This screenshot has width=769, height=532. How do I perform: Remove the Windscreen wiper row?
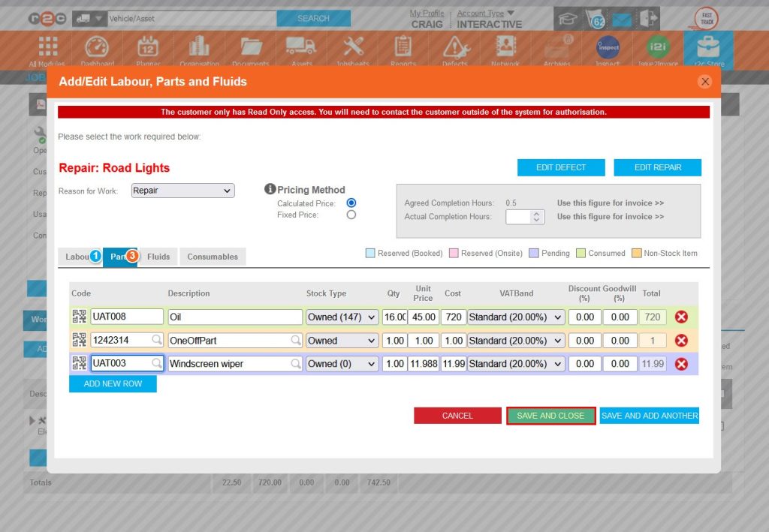click(x=681, y=364)
